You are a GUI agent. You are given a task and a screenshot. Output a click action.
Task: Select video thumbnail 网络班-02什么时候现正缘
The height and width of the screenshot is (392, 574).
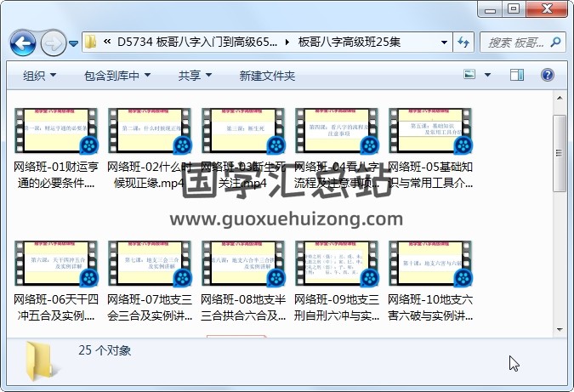(150, 131)
